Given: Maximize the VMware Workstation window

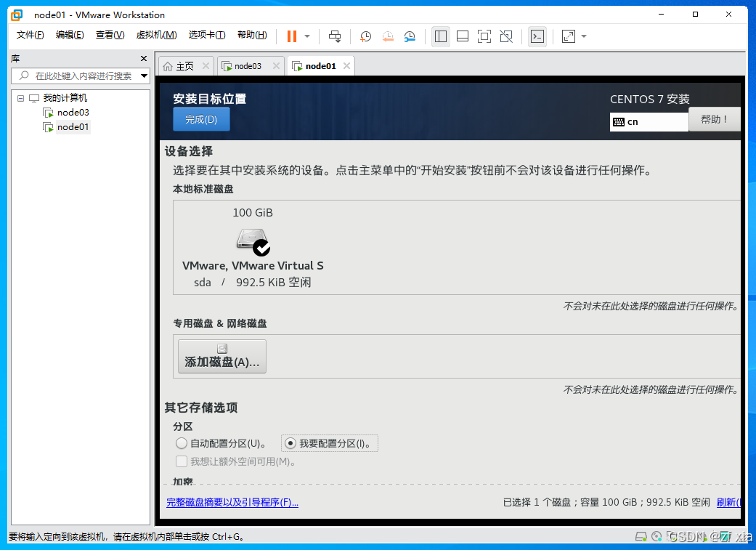Looking at the screenshot, I should point(695,15).
